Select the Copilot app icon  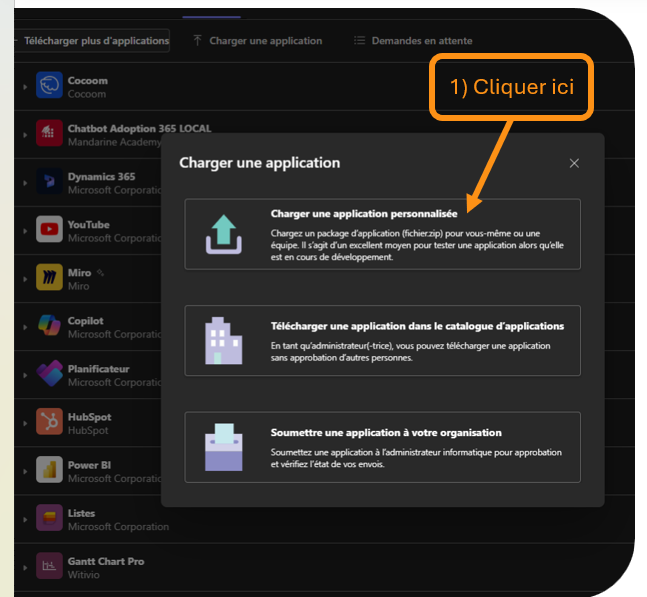tap(50, 326)
